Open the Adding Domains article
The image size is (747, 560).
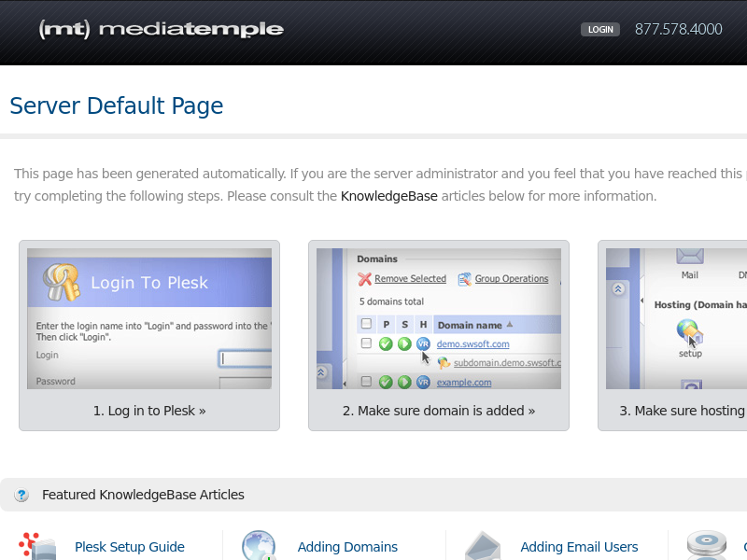(x=347, y=547)
